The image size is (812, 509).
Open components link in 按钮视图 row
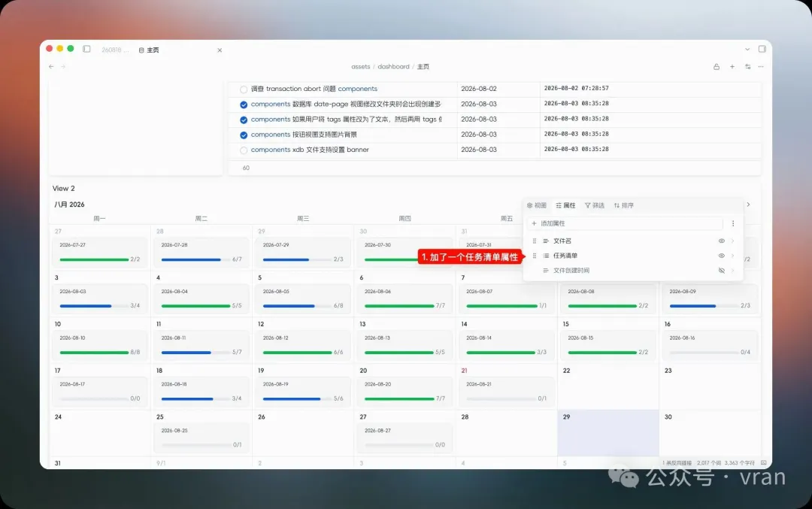click(271, 134)
